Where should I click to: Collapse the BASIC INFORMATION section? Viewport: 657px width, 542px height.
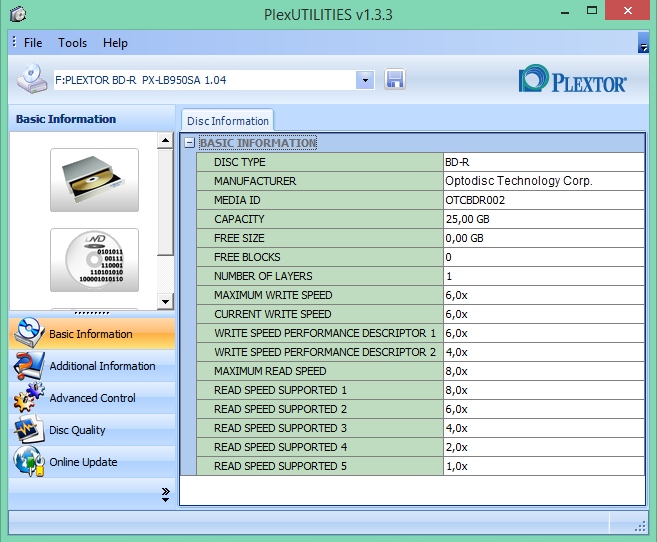[190, 143]
